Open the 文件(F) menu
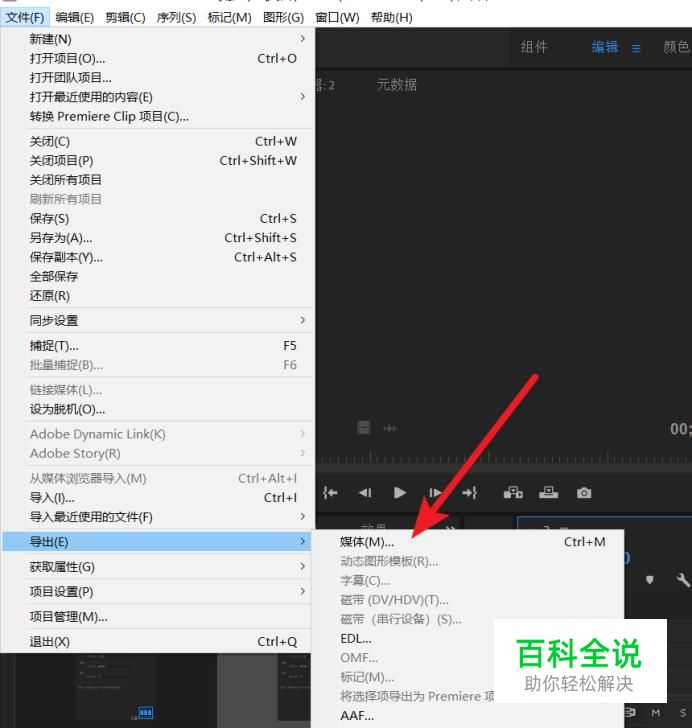 25,18
